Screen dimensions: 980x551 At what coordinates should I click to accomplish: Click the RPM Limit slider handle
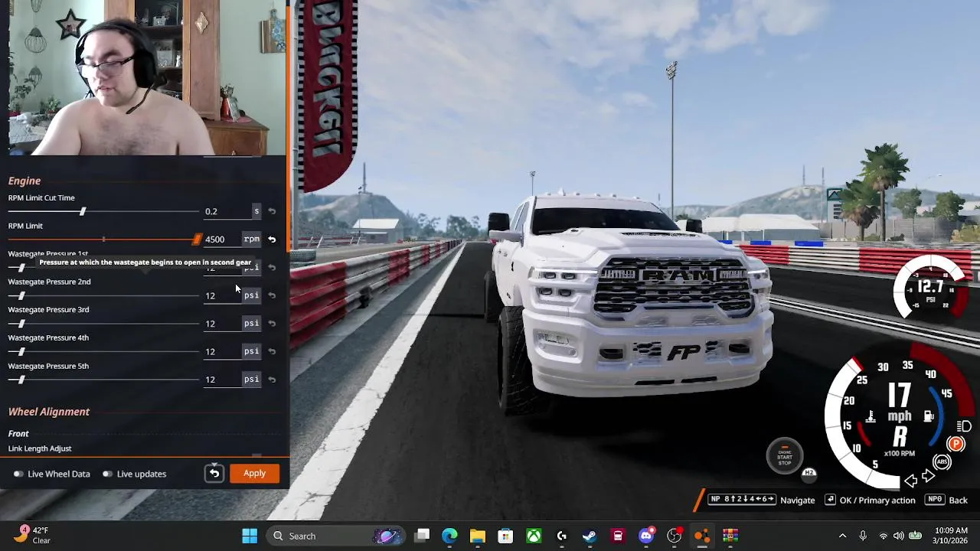coord(197,240)
